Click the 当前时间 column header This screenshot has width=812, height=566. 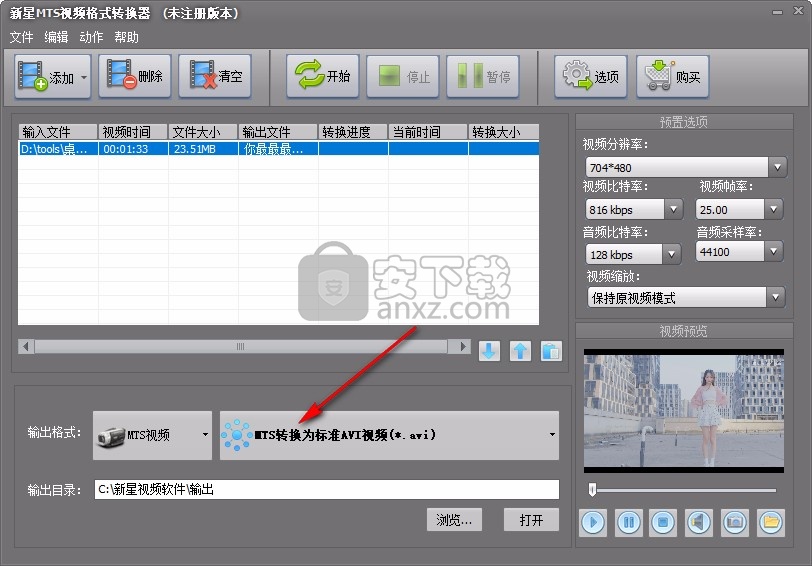pos(428,132)
